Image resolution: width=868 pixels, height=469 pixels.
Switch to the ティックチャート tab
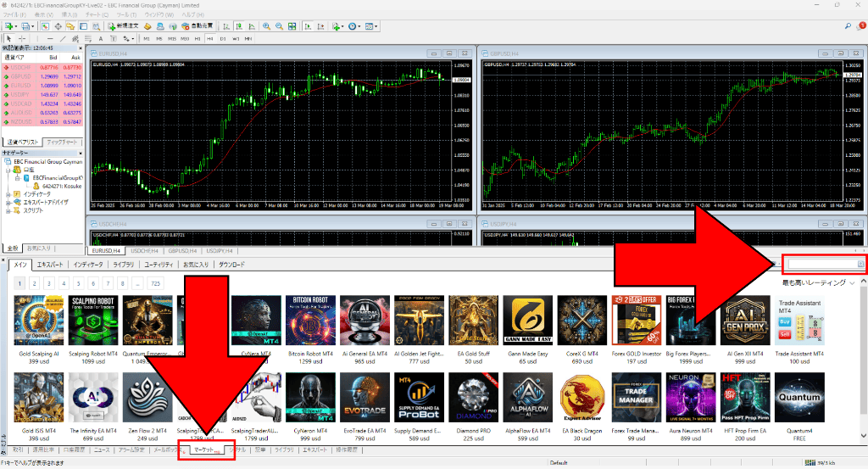(x=62, y=142)
